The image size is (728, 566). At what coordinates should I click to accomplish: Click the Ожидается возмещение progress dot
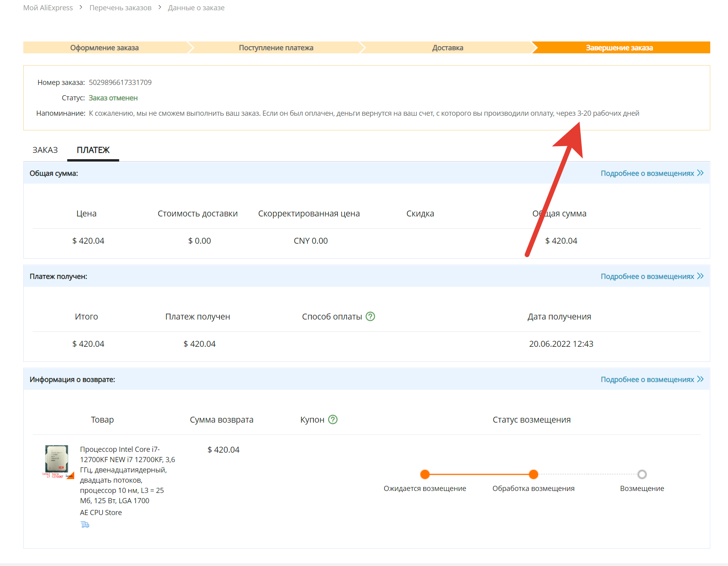[425, 474]
